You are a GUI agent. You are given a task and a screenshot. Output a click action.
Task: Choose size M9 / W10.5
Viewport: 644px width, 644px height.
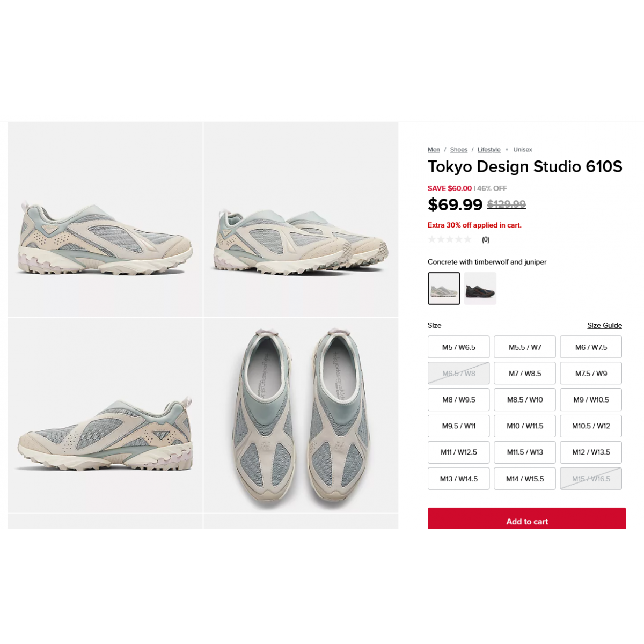(x=591, y=400)
